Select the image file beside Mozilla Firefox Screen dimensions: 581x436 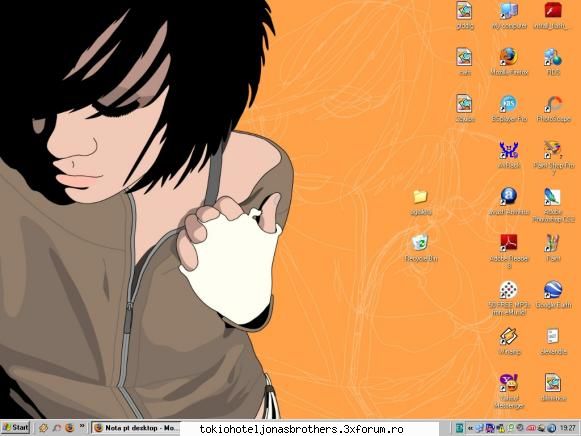[464, 61]
